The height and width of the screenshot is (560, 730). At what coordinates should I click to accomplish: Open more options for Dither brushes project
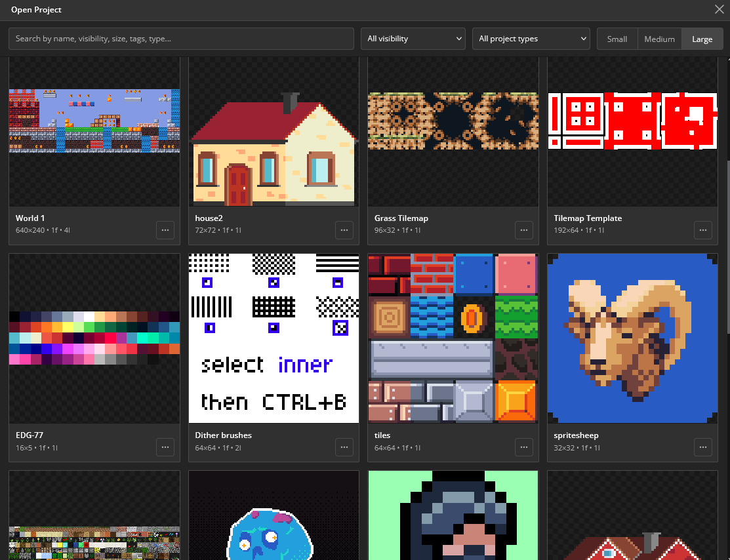point(344,447)
